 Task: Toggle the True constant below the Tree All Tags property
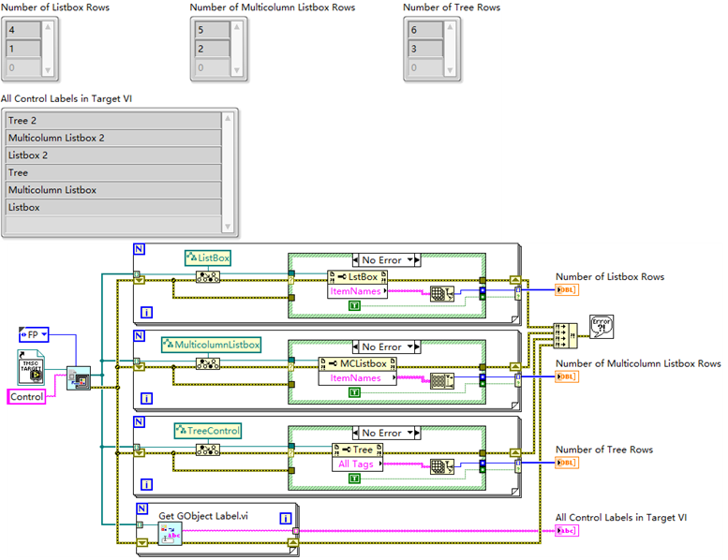[x=353, y=479]
